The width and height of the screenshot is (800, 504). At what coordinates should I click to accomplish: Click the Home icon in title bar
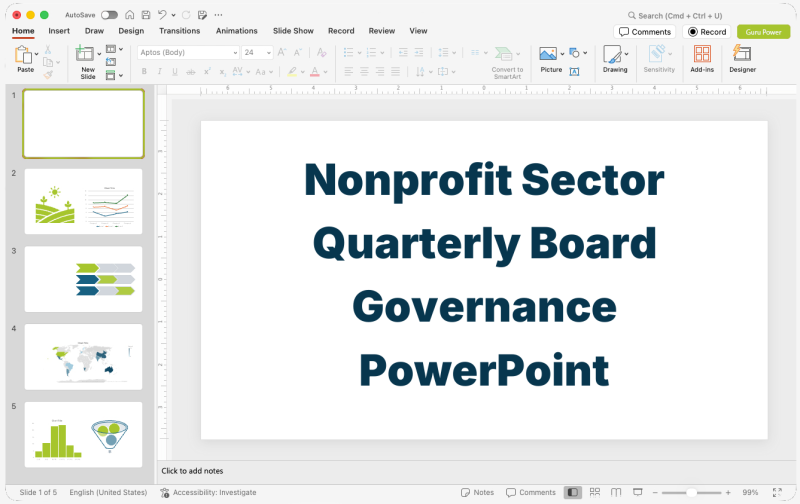coord(130,15)
